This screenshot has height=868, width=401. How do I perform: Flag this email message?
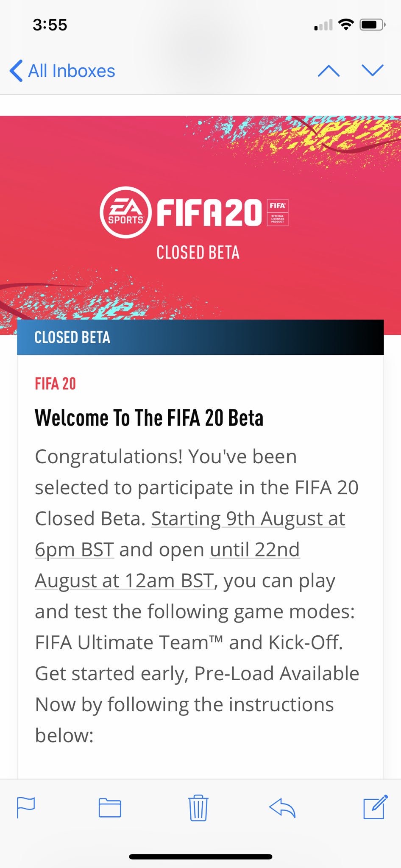coord(25,807)
